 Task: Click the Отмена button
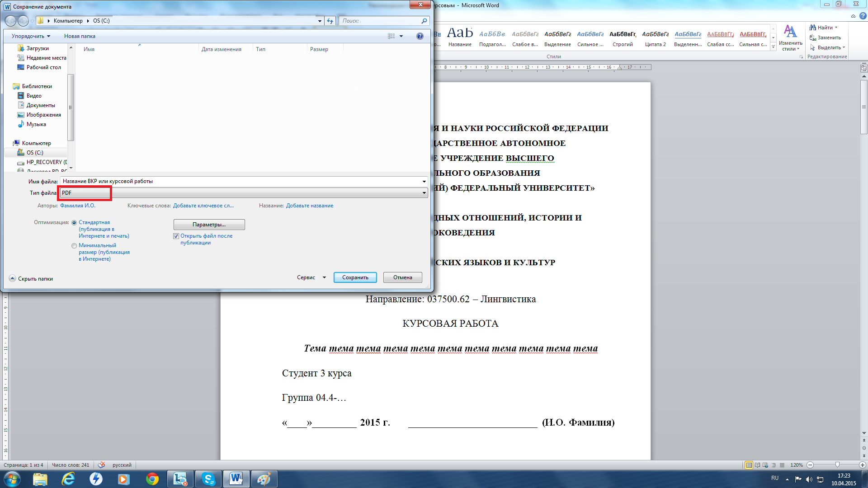pos(403,277)
